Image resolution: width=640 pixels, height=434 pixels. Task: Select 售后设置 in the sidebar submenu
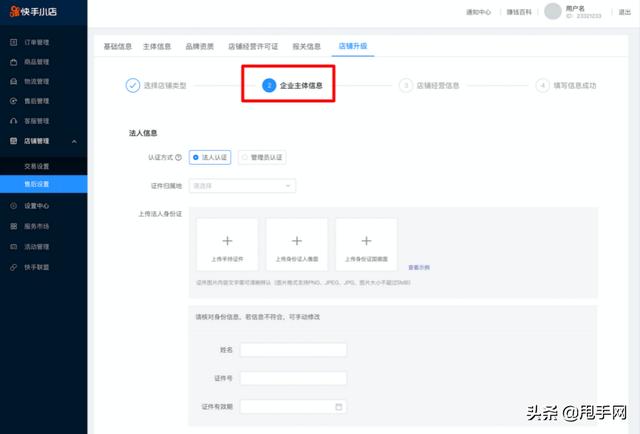coord(44,184)
